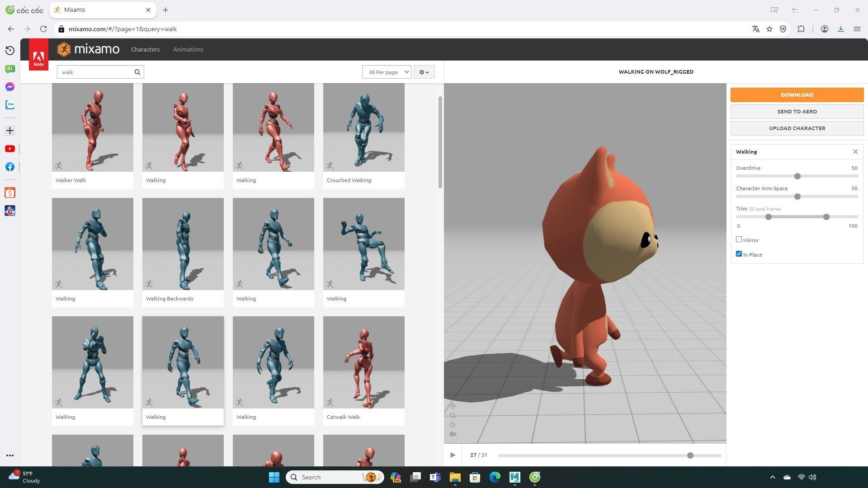The width and height of the screenshot is (868, 488).
Task: Open the gear settings dropdown
Action: click(424, 72)
